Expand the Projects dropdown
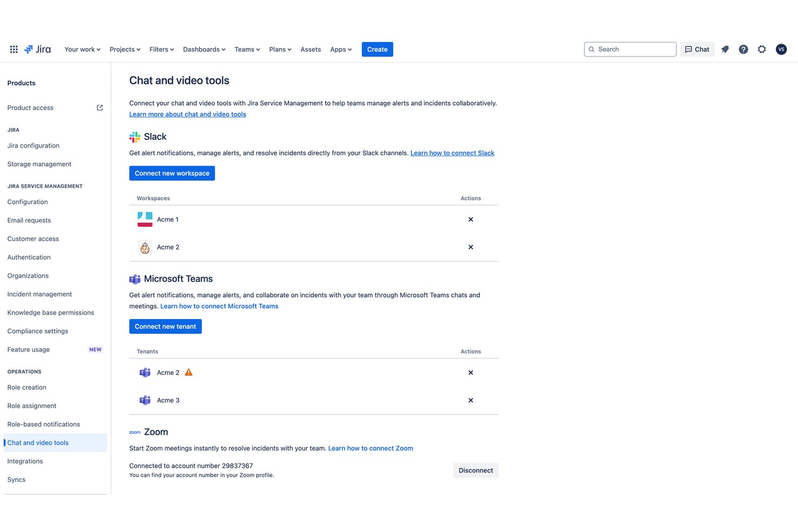This screenshot has width=798, height=532. pos(125,50)
